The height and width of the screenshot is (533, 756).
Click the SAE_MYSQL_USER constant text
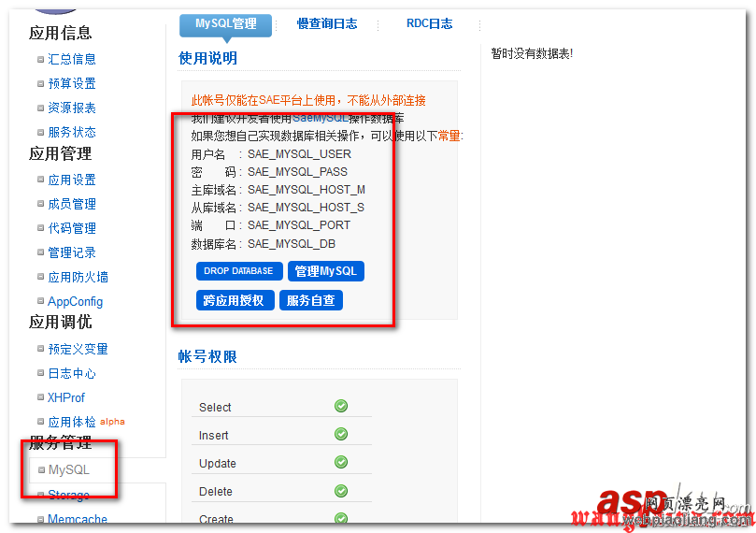[x=299, y=154]
